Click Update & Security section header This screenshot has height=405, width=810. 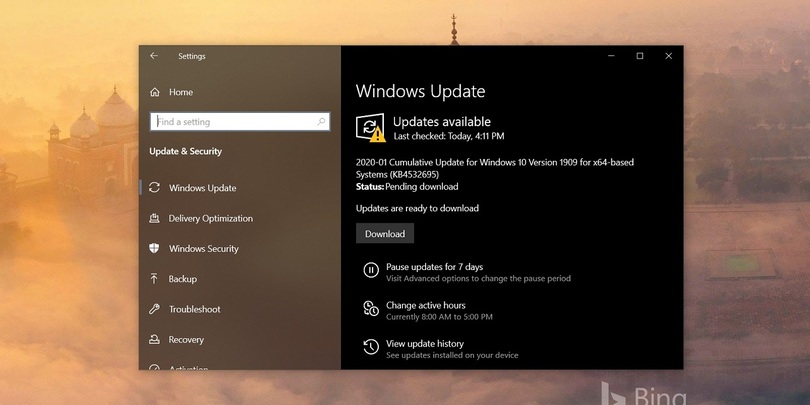click(185, 151)
